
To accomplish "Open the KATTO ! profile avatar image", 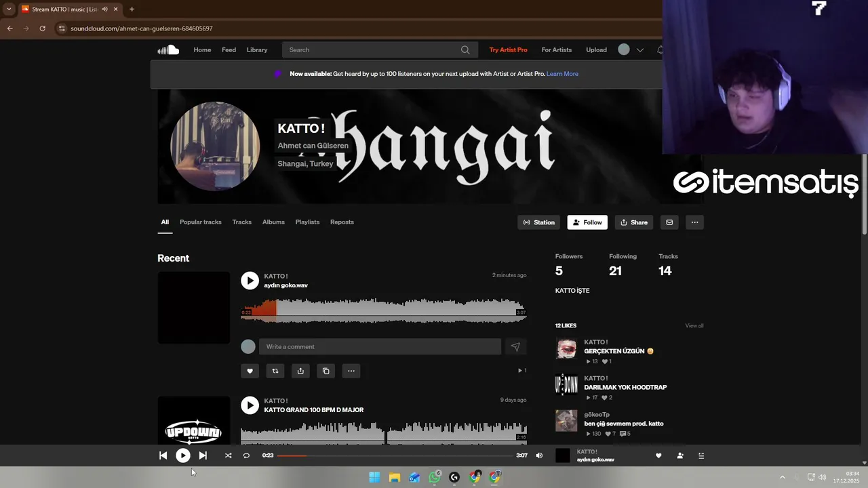I will (x=215, y=146).
